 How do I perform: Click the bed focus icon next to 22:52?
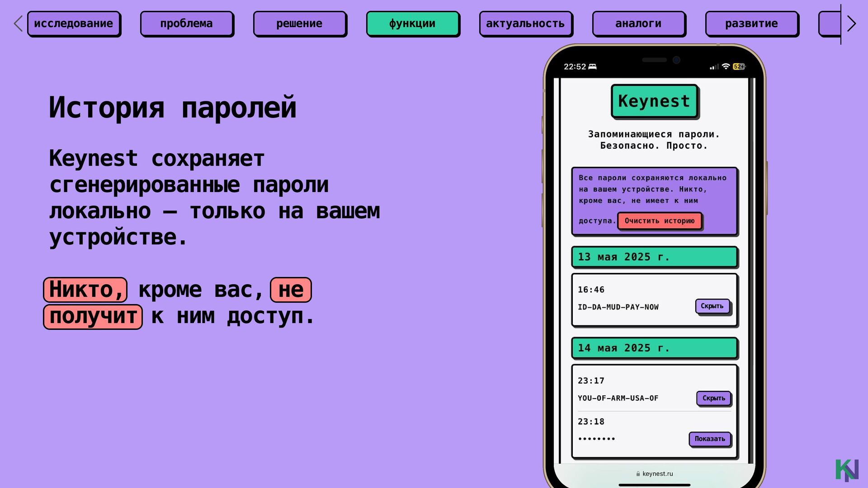pos(593,66)
